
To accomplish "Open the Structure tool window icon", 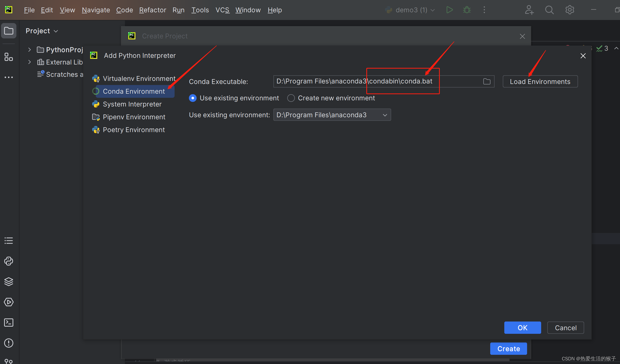I will pyautogui.click(x=9, y=57).
